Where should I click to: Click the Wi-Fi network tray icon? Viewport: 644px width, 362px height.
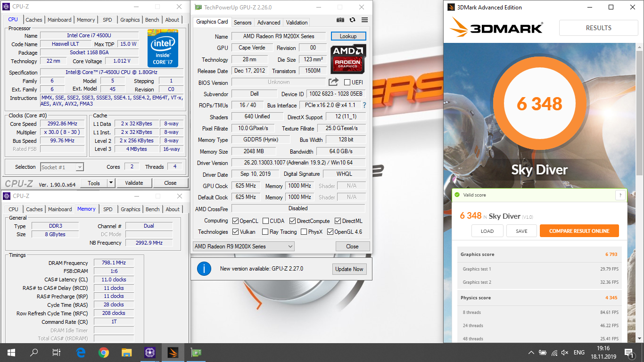[x=554, y=352]
